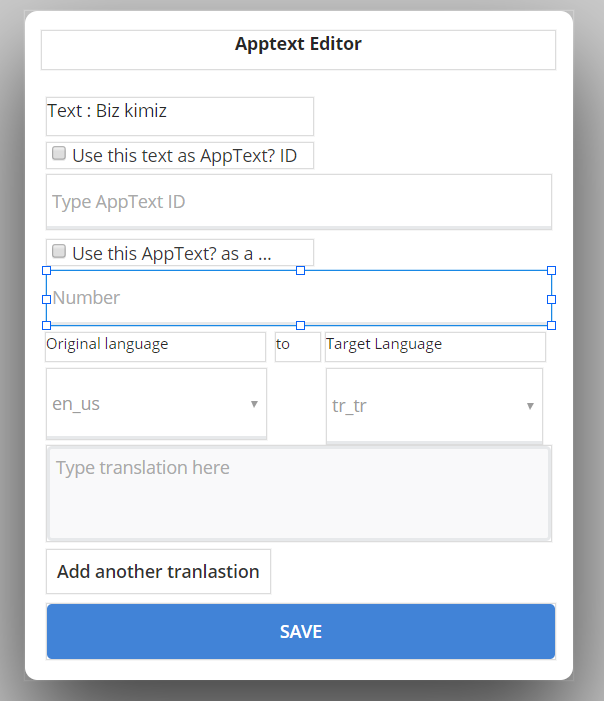Viewport: 604px width, 701px height.
Task: Click the 'Target Language' label
Action: coord(384,345)
